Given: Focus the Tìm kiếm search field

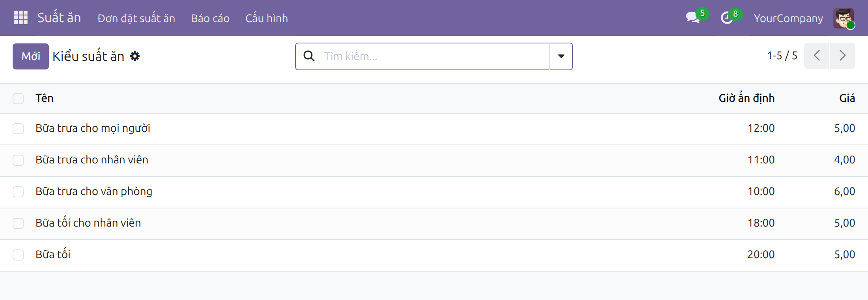Looking at the screenshot, I should (x=434, y=56).
